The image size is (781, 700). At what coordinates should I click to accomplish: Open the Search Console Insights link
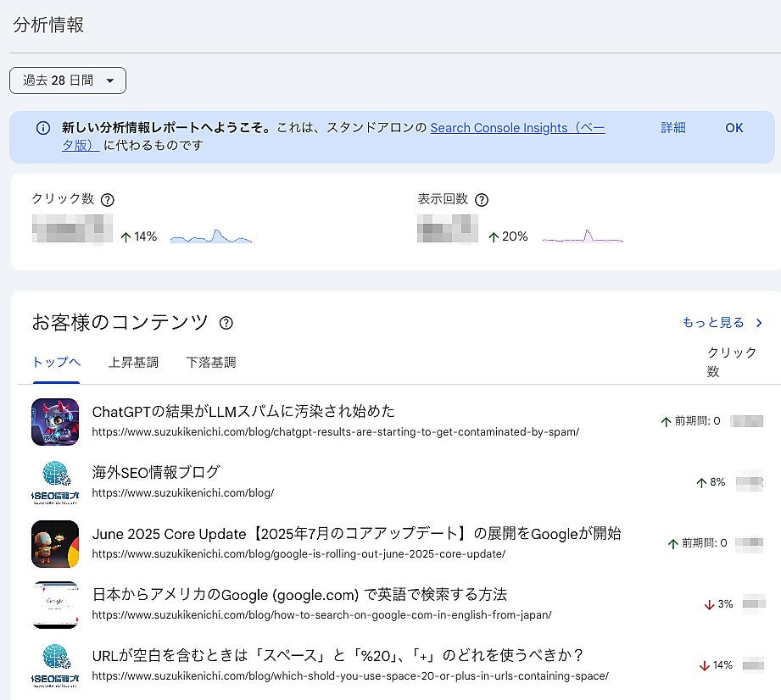click(x=516, y=128)
